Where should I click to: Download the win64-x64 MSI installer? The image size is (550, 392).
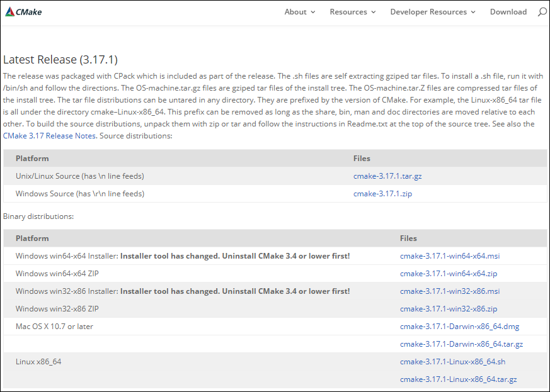[449, 256]
